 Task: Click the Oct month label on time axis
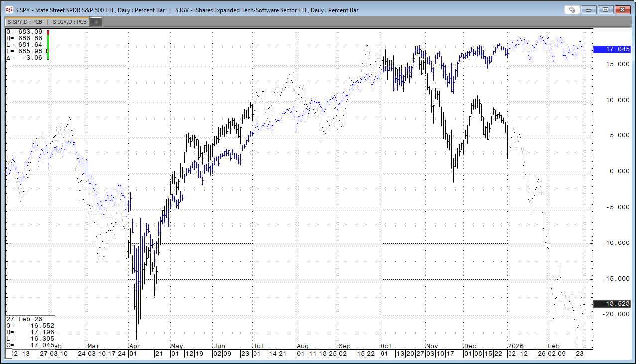pos(386,346)
